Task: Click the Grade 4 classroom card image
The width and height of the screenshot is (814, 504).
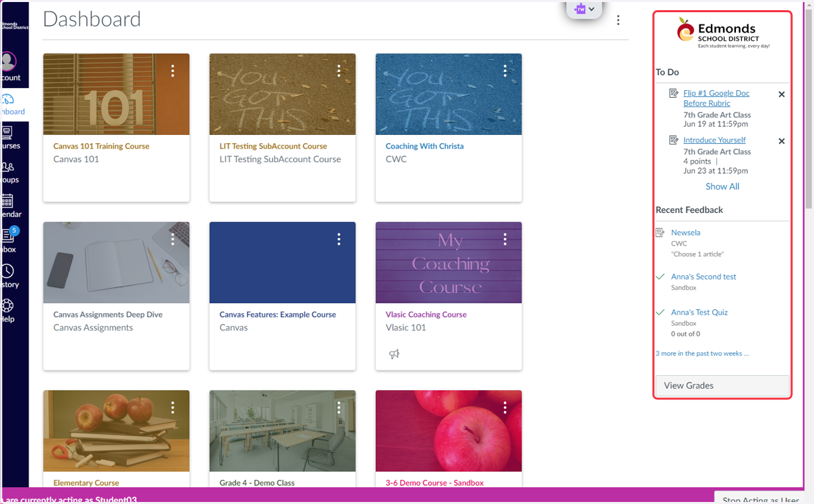Action: [282, 431]
